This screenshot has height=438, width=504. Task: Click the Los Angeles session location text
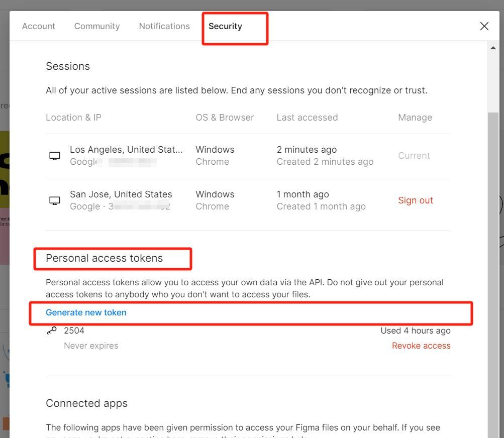(x=126, y=150)
